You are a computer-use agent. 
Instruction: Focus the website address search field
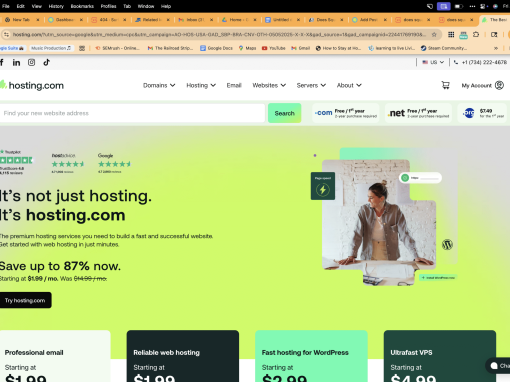[x=132, y=113]
